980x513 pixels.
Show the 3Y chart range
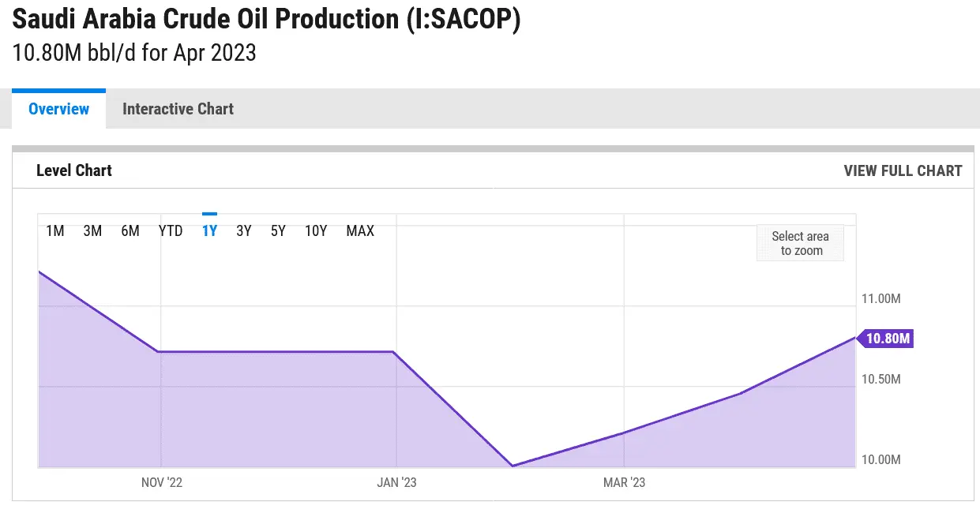click(x=244, y=231)
